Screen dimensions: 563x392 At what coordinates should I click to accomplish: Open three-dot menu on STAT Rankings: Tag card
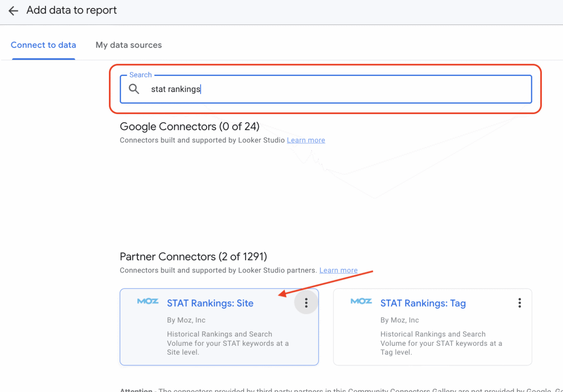coord(519,303)
